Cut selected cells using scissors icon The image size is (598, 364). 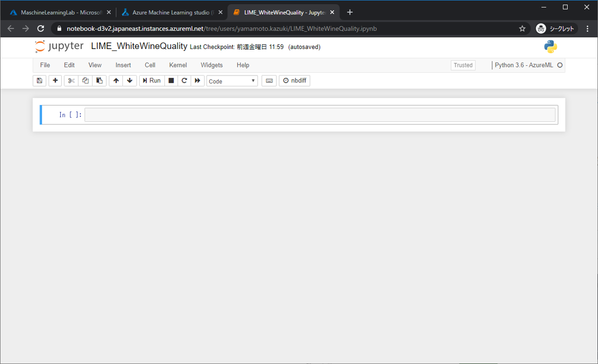71,80
